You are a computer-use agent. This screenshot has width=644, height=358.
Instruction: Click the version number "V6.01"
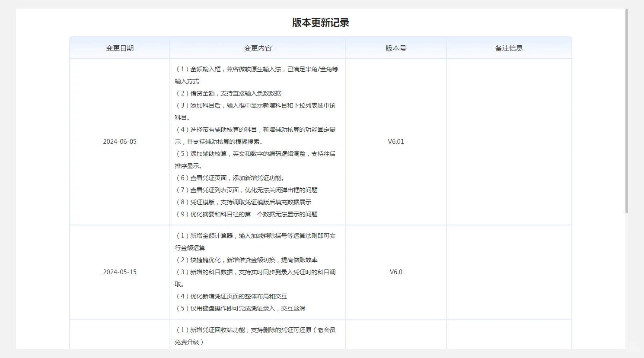[x=396, y=142]
